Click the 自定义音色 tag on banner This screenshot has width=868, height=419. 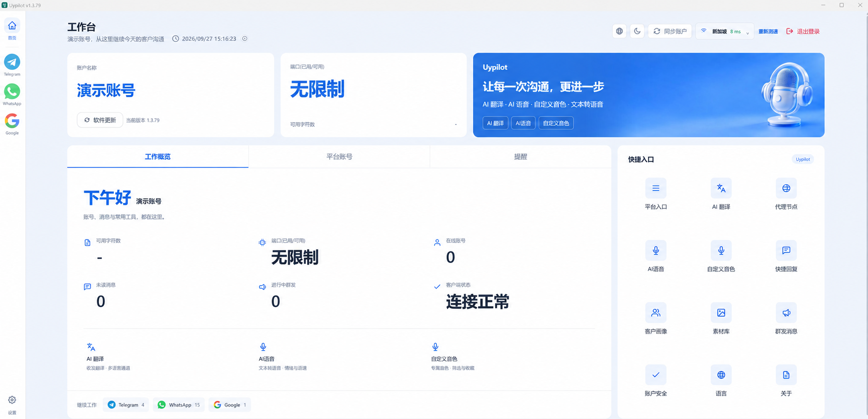pos(556,123)
